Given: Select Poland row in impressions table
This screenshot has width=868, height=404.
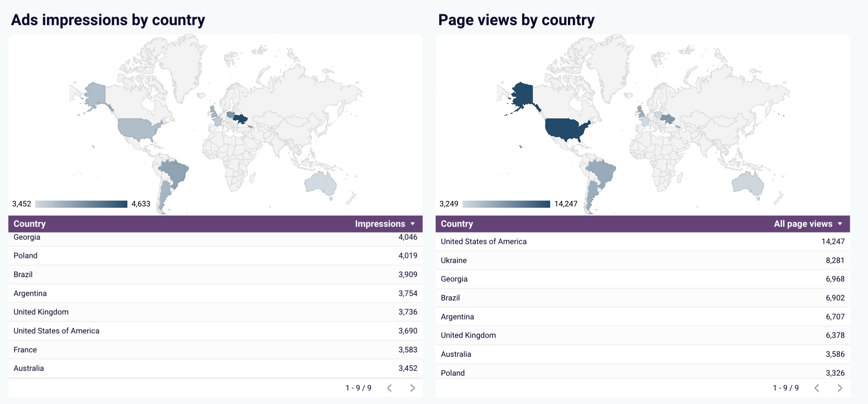Looking at the screenshot, I should (215, 256).
